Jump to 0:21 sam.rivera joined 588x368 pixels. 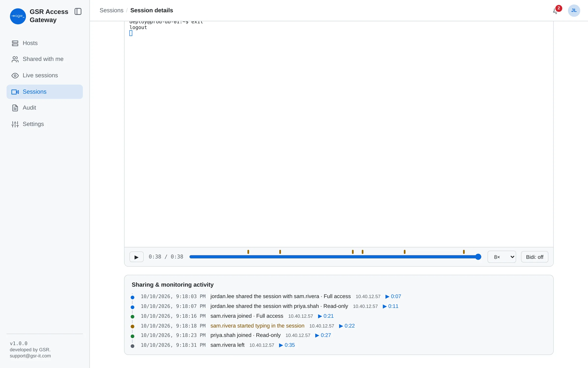[x=326, y=316]
